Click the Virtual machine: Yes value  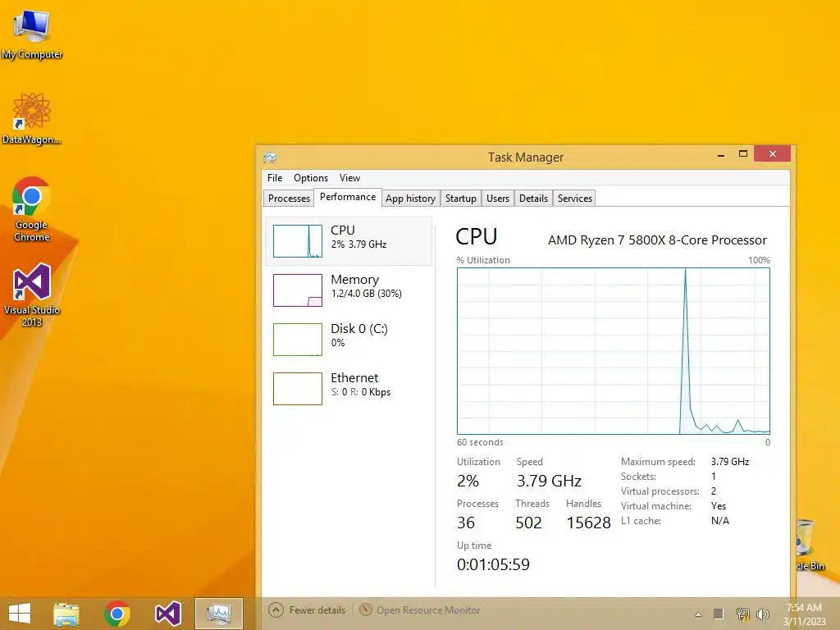pyautogui.click(x=719, y=506)
